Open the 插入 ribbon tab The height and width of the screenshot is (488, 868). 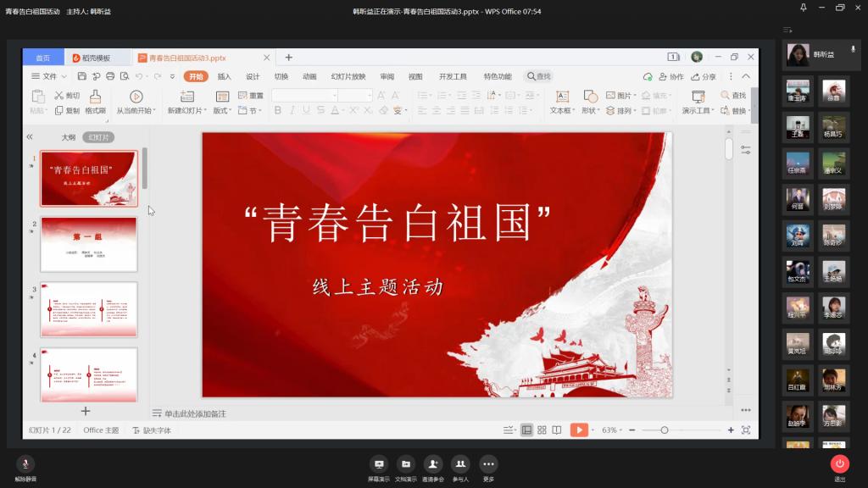224,76
